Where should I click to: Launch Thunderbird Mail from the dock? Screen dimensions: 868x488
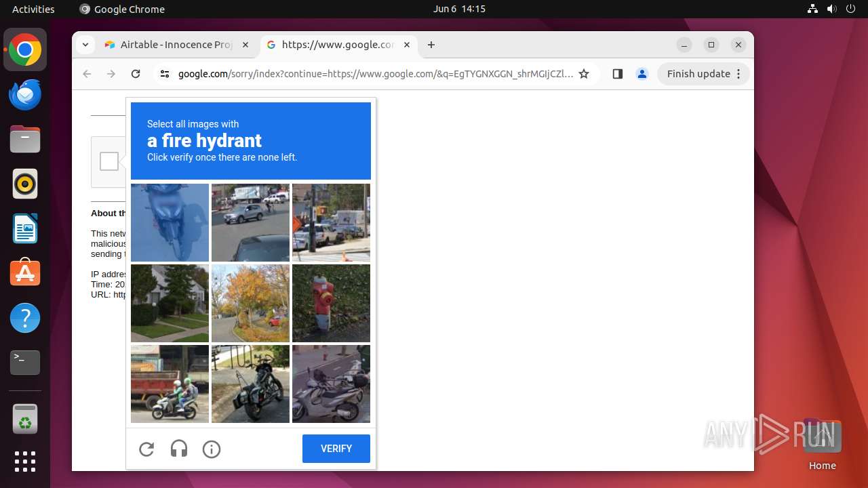coord(25,94)
